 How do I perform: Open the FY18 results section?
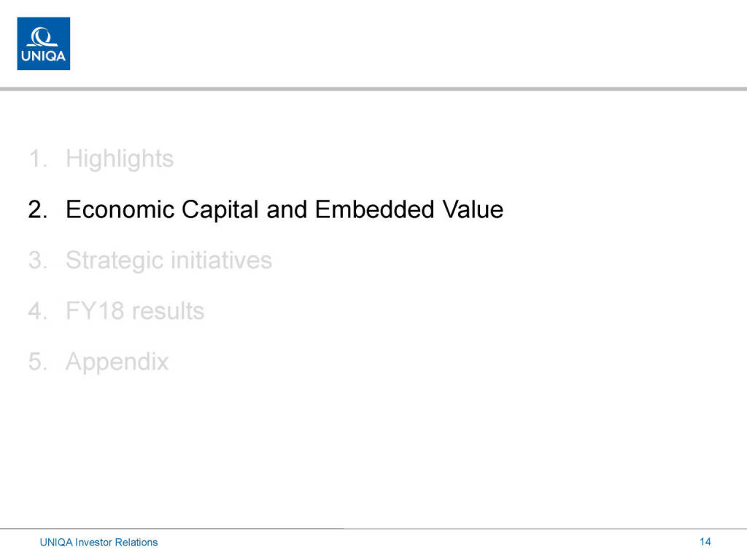click(135, 311)
